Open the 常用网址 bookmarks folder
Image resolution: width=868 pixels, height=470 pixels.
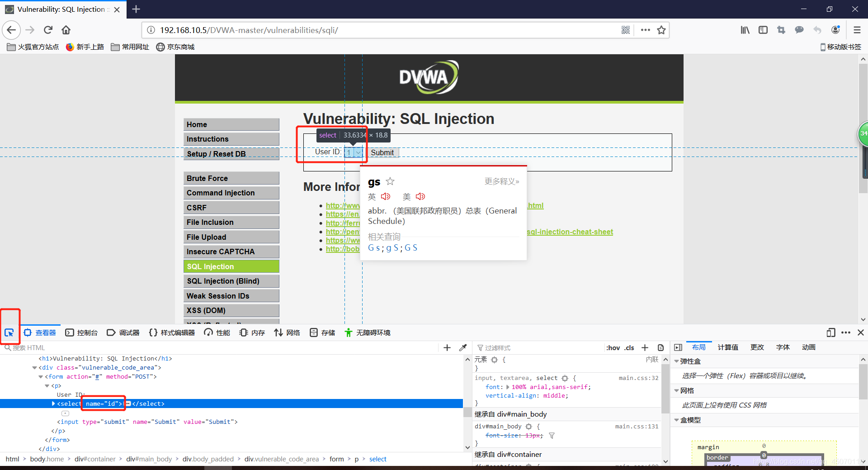point(130,47)
